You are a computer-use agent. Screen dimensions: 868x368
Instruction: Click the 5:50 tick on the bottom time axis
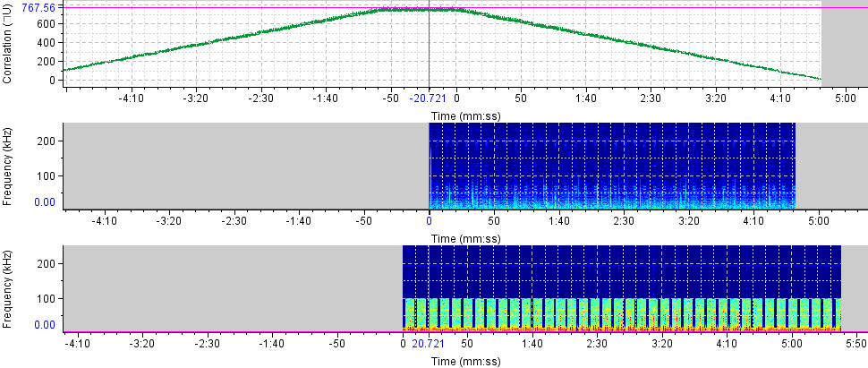[x=856, y=343]
